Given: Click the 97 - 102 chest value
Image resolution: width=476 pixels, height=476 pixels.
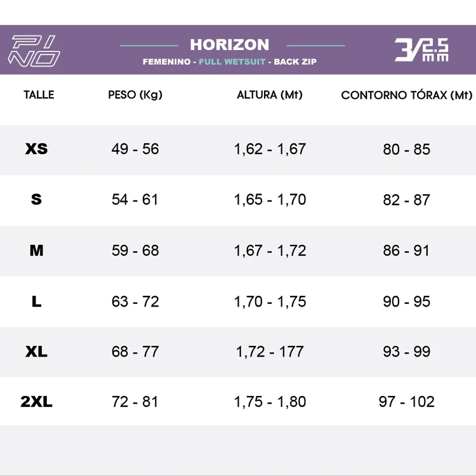Looking at the screenshot, I should (x=406, y=402).
